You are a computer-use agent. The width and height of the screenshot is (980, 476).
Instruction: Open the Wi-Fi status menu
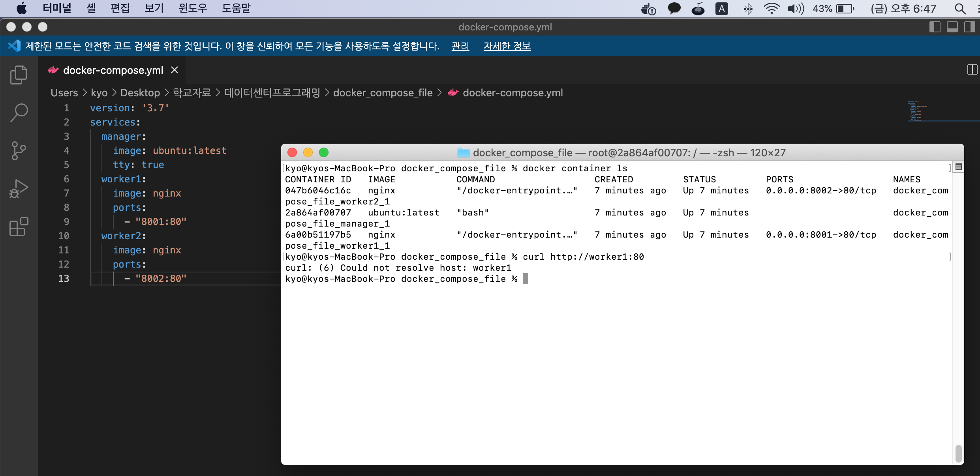pos(772,8)
